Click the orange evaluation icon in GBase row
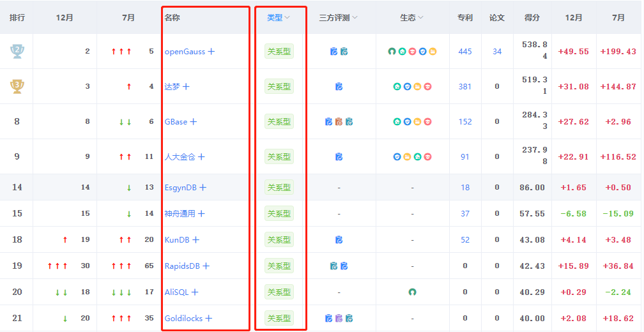The image size is (644, 332). tap(339, 122)
